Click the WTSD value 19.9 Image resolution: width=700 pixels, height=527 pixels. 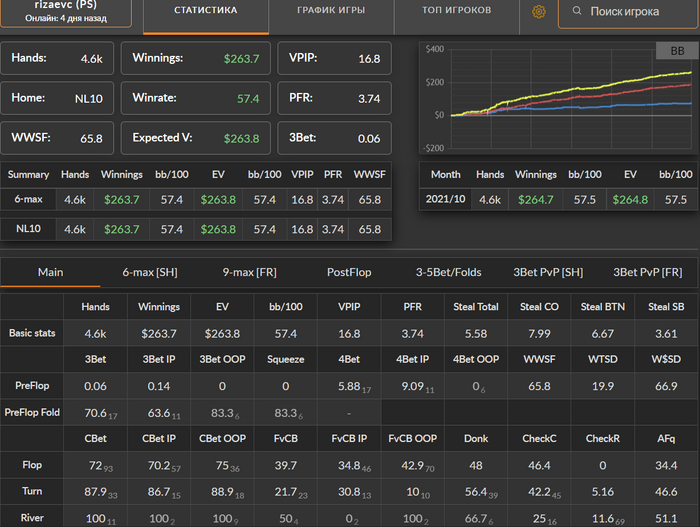[x=603, y=386]
